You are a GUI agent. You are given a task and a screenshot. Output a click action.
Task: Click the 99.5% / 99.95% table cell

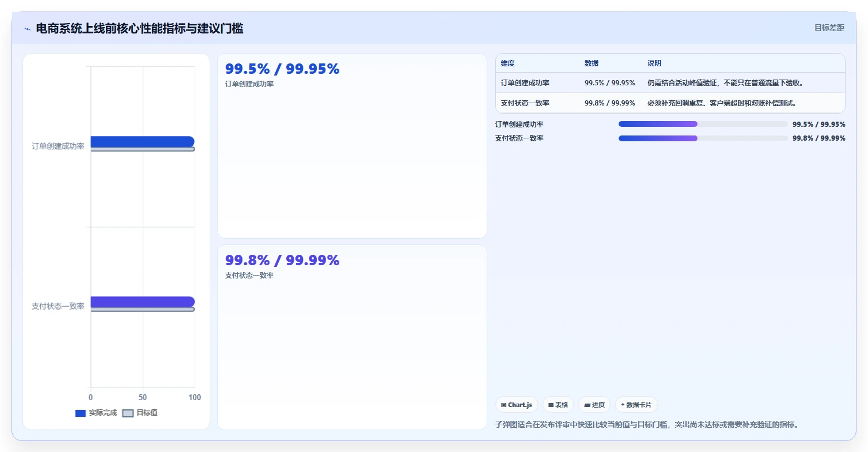pyautogui.click(x=610, y=83)
